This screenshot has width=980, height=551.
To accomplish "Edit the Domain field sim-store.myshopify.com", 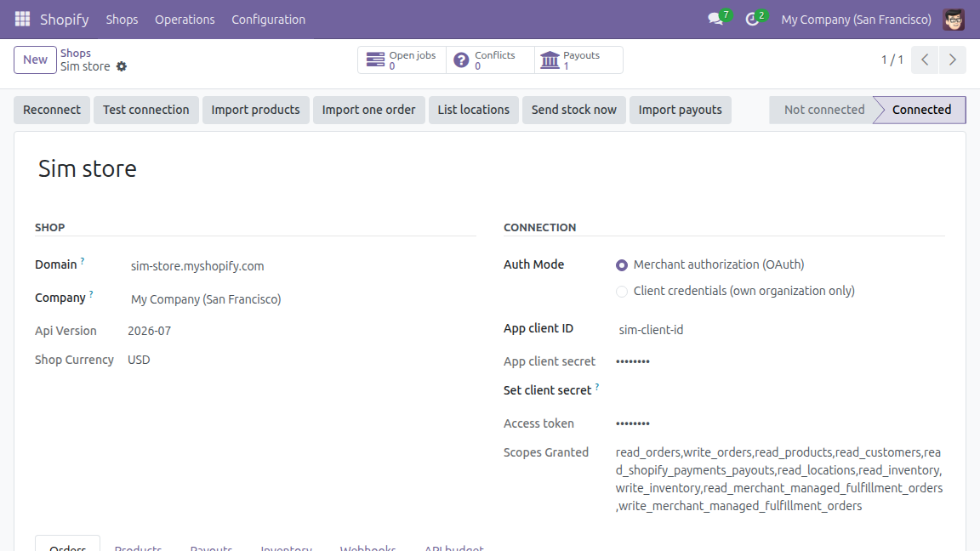I will pyautogui.click(x=302, y=266).
